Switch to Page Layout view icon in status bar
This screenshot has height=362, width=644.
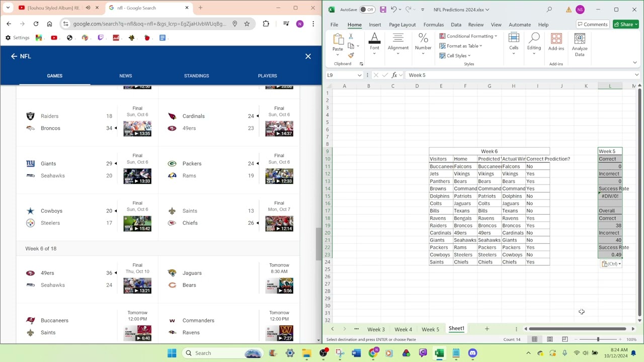549,339
